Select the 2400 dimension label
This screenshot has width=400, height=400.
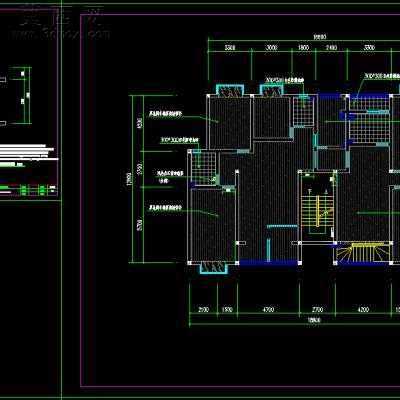pos(331,48)
